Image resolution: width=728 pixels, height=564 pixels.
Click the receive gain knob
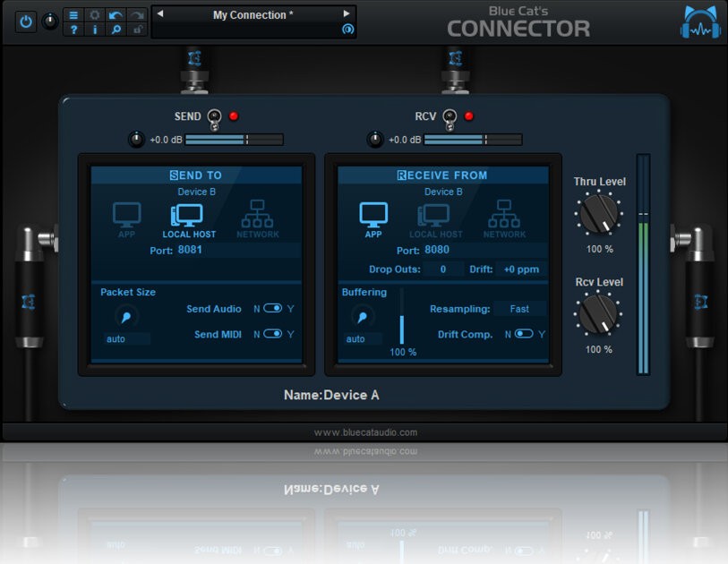[375, 140]
